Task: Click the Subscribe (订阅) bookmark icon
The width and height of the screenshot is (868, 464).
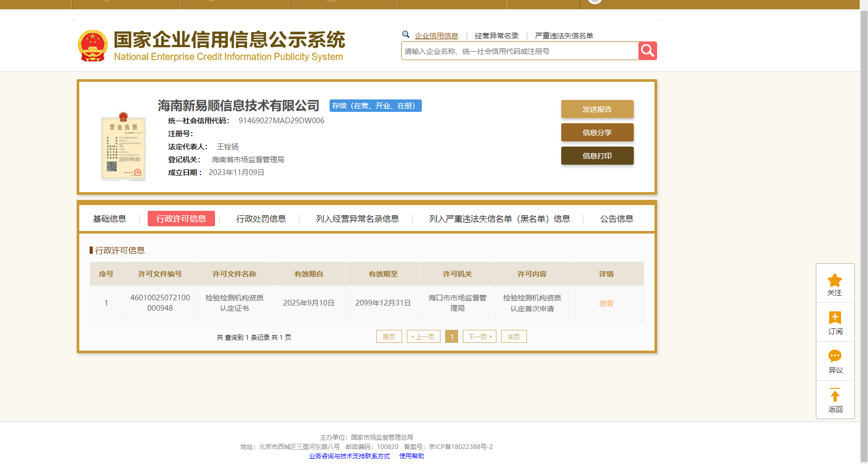Action: (834, 318)
